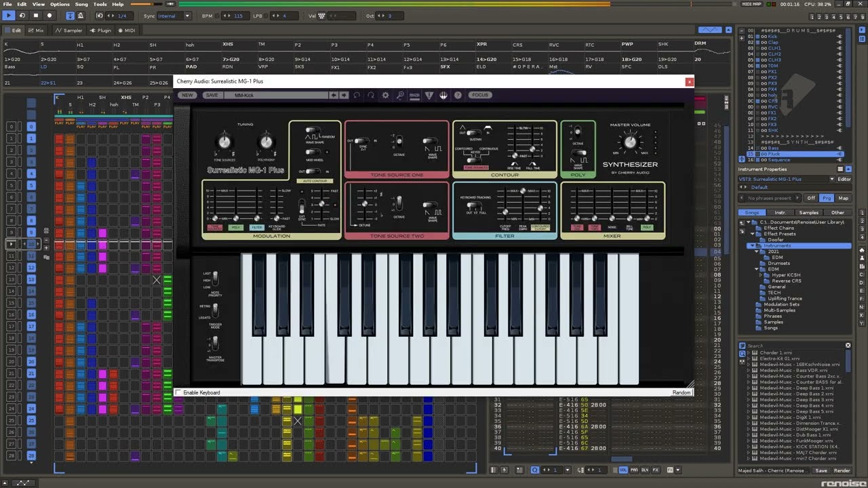The height and width of the screenshot is (488, 868).
Task: Open synth help question mark icon
Action: coord(458,95)
